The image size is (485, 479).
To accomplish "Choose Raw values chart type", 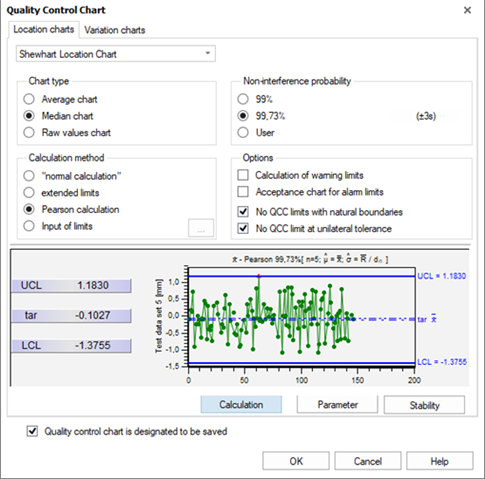I will [x=29, y=133].
